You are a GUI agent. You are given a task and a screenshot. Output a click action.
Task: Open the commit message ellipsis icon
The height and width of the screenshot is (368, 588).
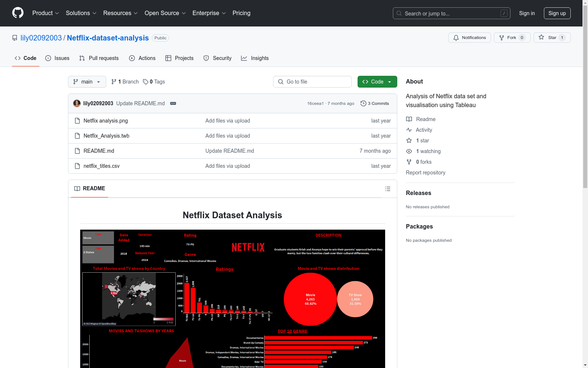tap(173, 103)
